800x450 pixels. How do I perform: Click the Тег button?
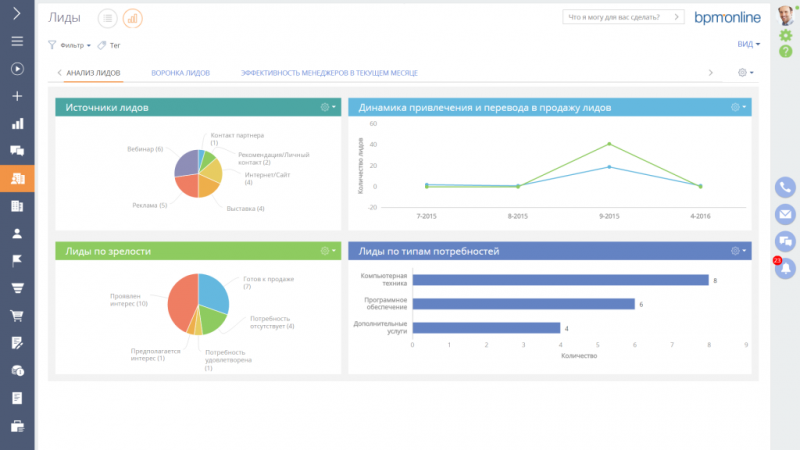tap(109, 45)
